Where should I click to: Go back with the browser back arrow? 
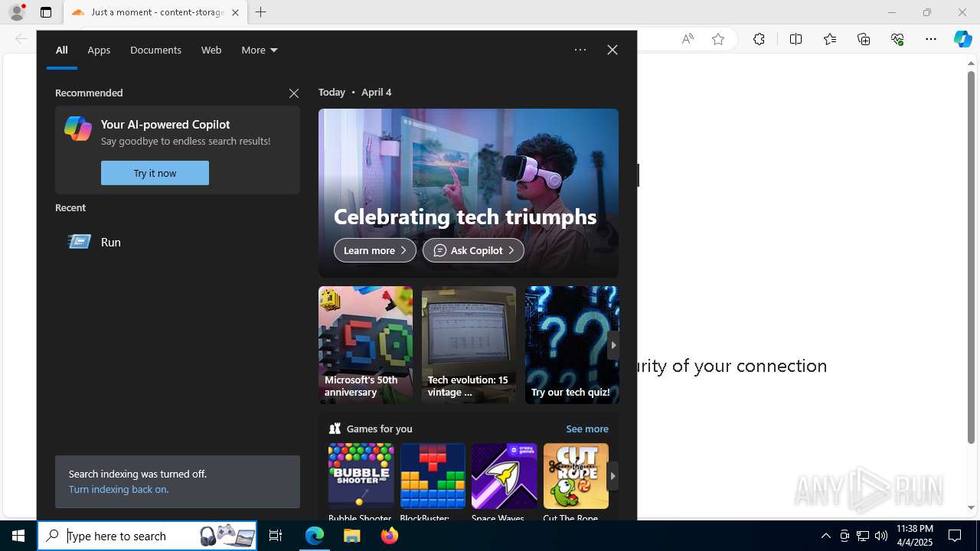tap(21, 39)
